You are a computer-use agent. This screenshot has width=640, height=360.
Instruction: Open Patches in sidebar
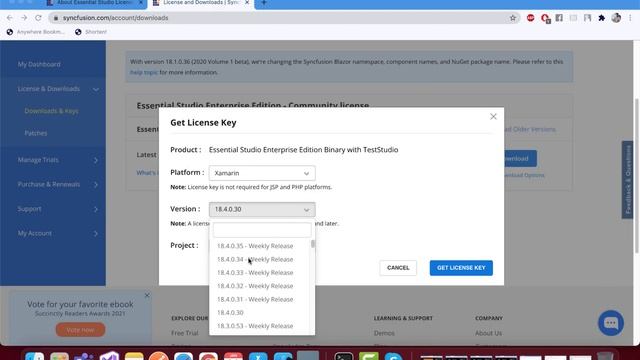(x=36, y=133)
